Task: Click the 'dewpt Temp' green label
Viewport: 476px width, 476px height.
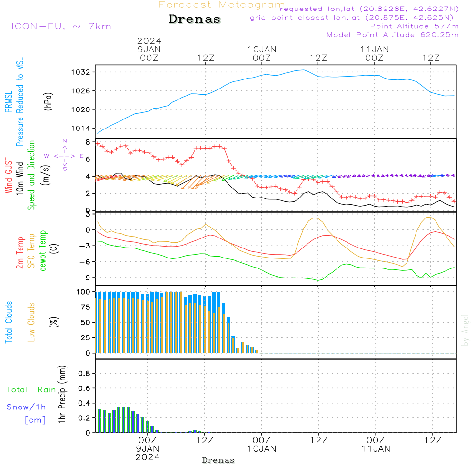Action: point(42,250)
